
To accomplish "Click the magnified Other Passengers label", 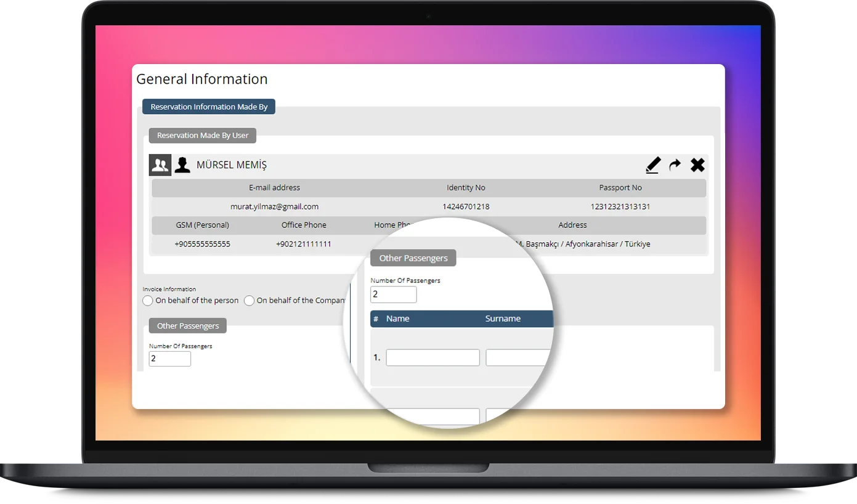I will click(x=413, y=258).
